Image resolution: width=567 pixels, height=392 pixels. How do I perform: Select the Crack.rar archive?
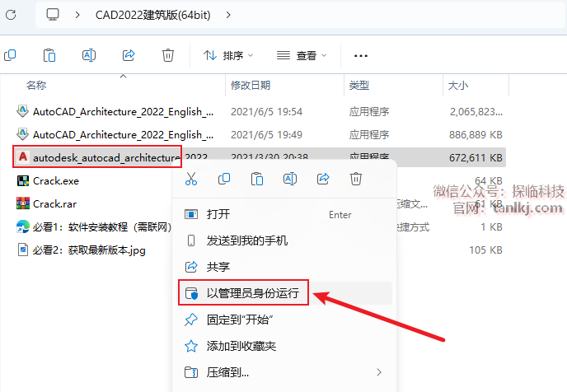pos(54,203)
